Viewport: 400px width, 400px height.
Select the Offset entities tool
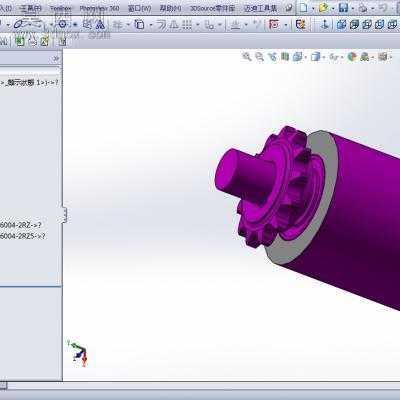[x=161, y=24]
